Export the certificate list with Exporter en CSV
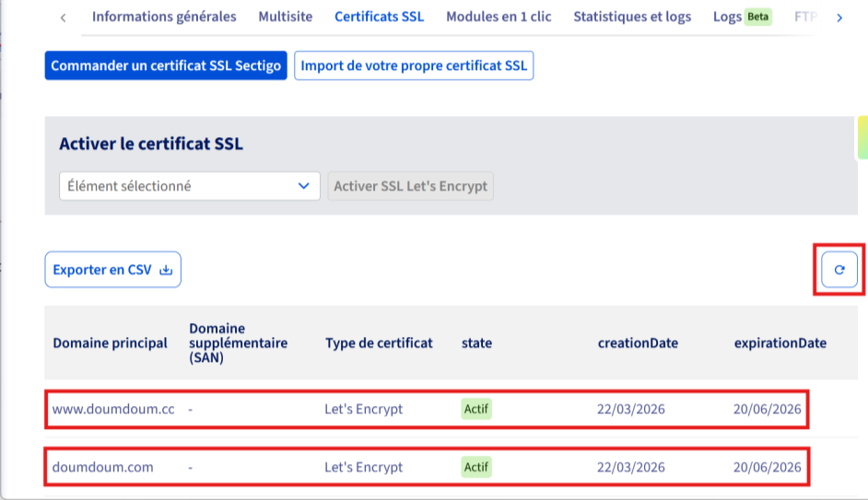868x500 pixels. point(112,270)
